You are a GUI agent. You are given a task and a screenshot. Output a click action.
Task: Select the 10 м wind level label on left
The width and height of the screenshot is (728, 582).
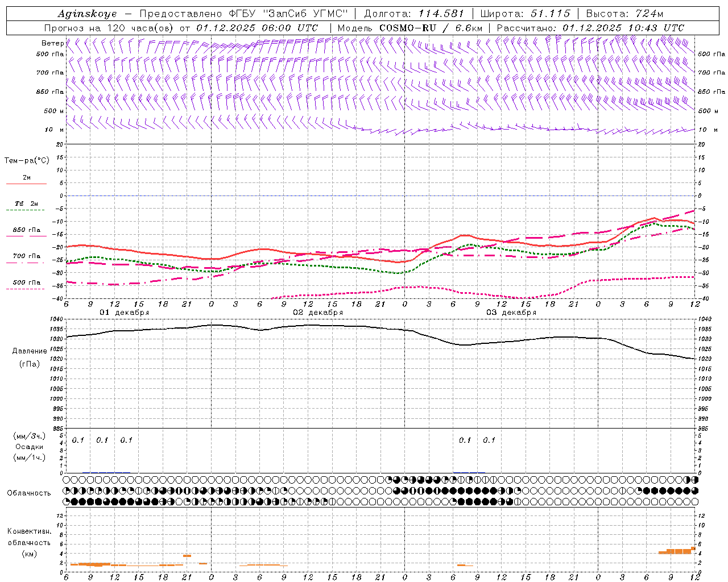click(x=55, y=130)
